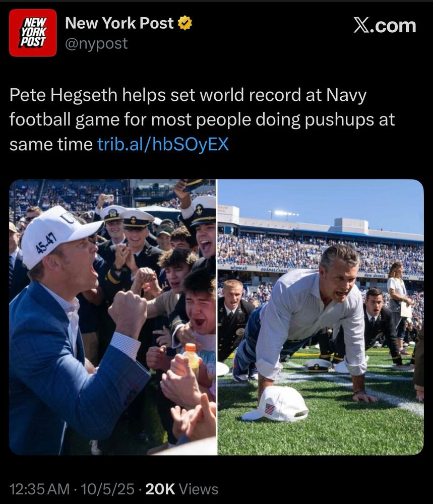433x504 pixels.
Task: Open the right photo of the pushups
Action: coord(321,317)
